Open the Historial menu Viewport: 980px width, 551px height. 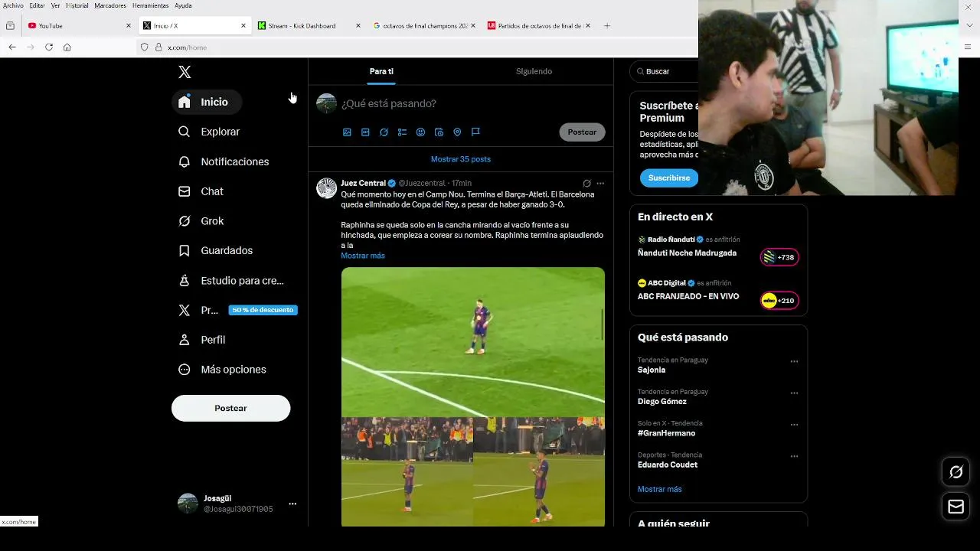77,5
